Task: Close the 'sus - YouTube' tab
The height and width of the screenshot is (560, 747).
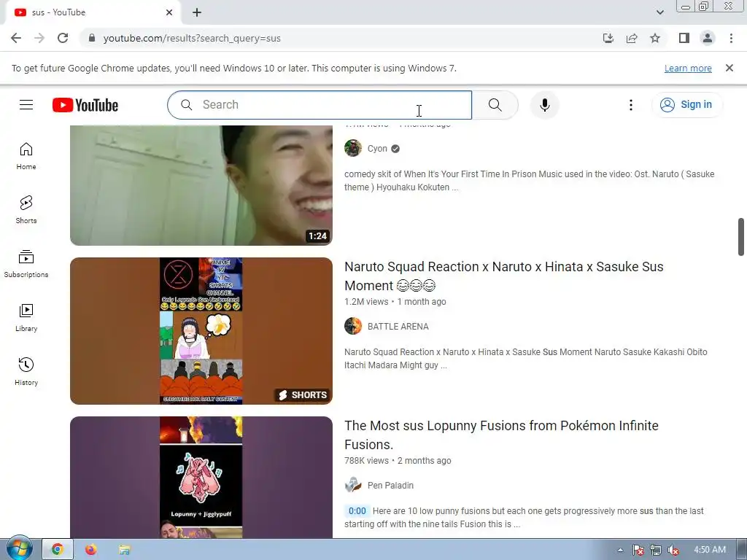Action: 169,12
